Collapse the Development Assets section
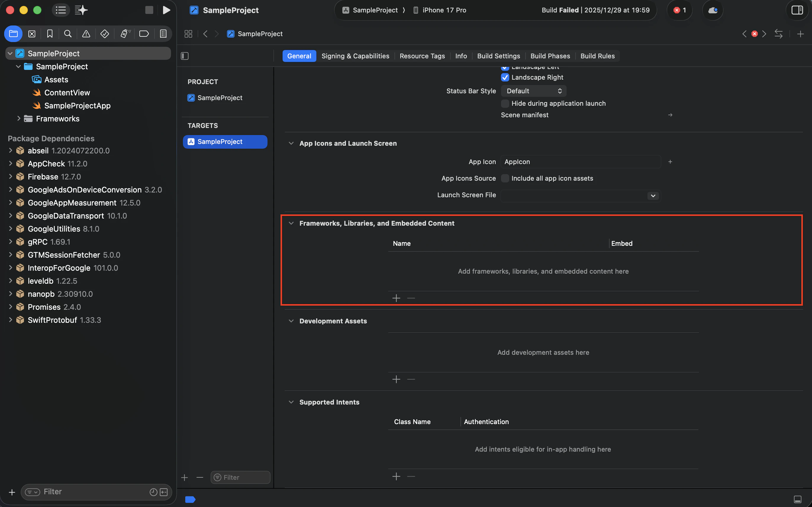The image size is (812, 507). pyautogui.click(x=291, y=321)
